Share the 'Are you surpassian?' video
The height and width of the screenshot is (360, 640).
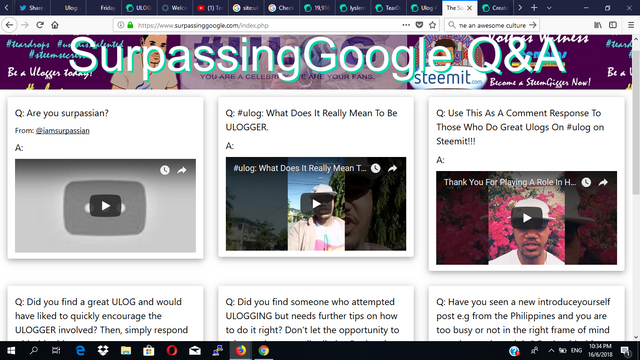coord(182,170)
